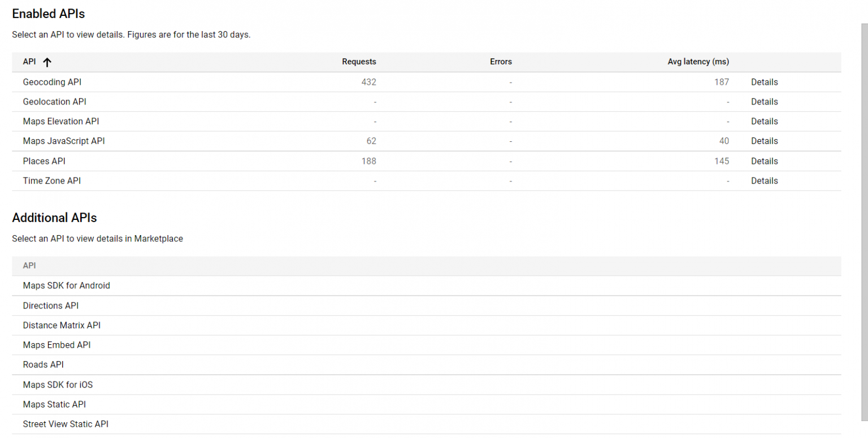
Task: View Details for Maps Elevation API
Action: tap(764, 122)
